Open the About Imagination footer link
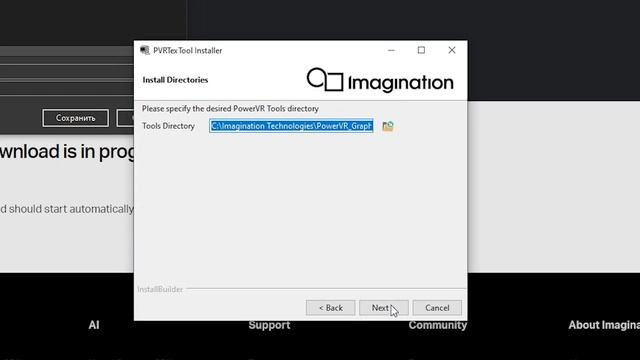Viewport: 640px width, 360px height. (x=604, y=325)
